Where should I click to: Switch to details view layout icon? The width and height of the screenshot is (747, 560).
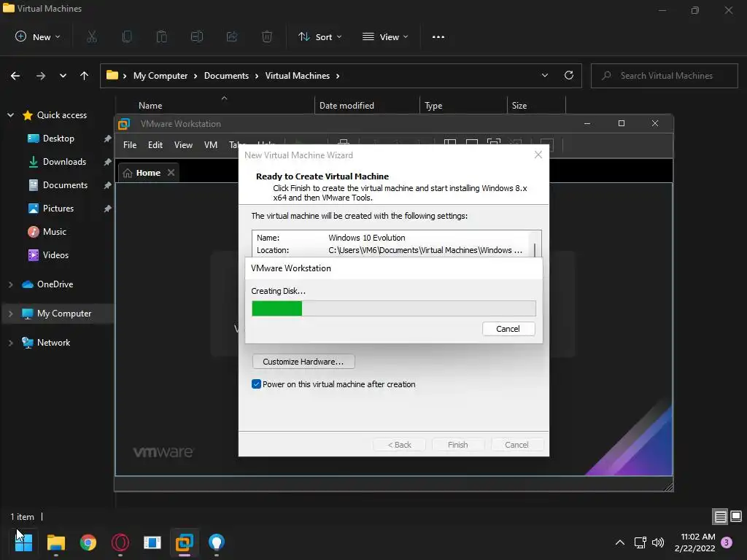720,516
